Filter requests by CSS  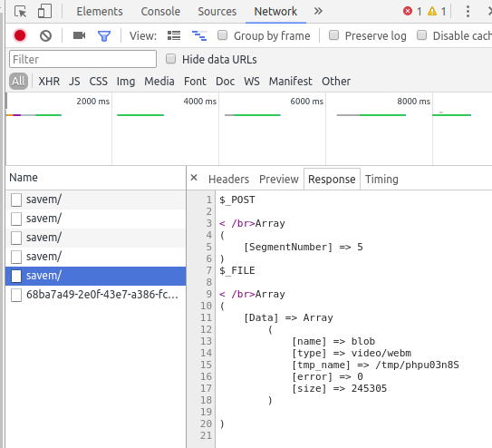pyautogui.click(x=98, y=82)
